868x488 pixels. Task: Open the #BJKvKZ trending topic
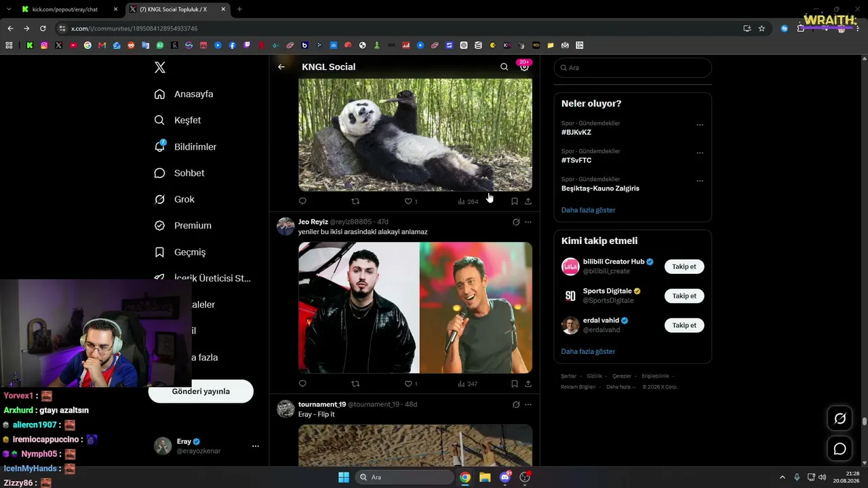(x=576, y=132)
